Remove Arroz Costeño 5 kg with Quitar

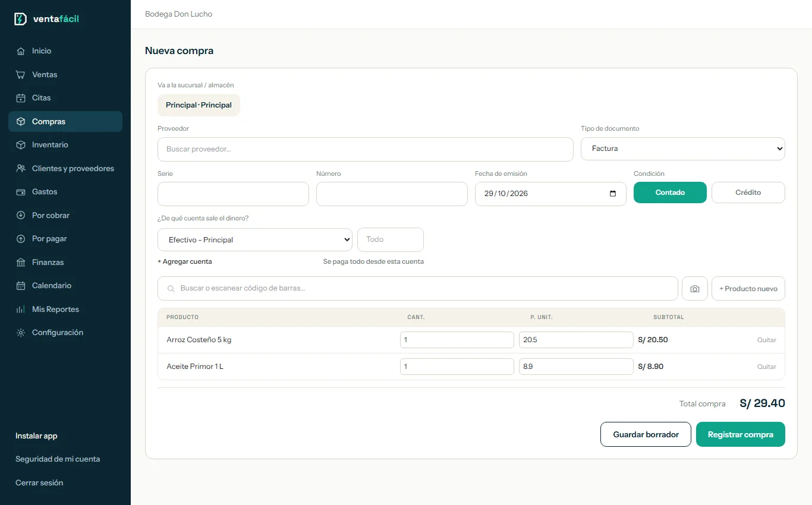(766, 340)
